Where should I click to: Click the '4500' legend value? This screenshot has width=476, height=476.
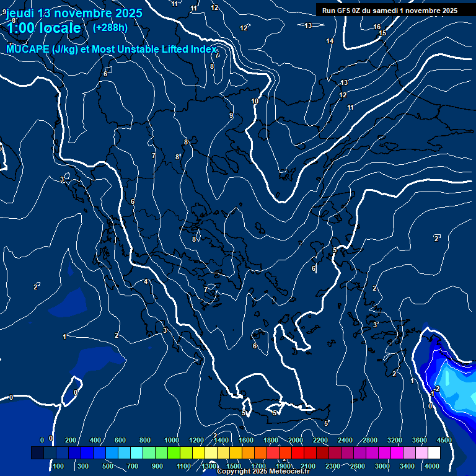click(x=444, y=440)
